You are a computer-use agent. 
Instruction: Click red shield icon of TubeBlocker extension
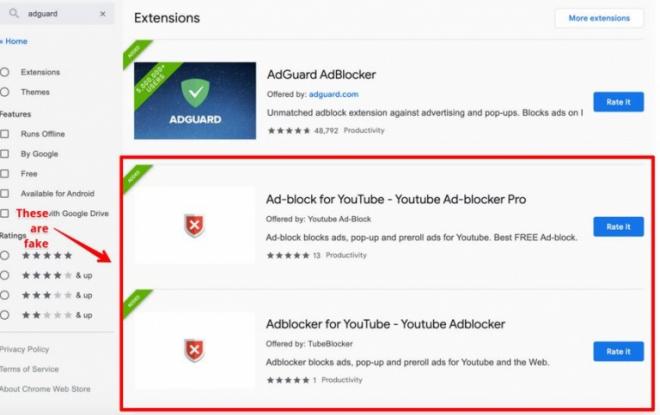tap(194, 350)
